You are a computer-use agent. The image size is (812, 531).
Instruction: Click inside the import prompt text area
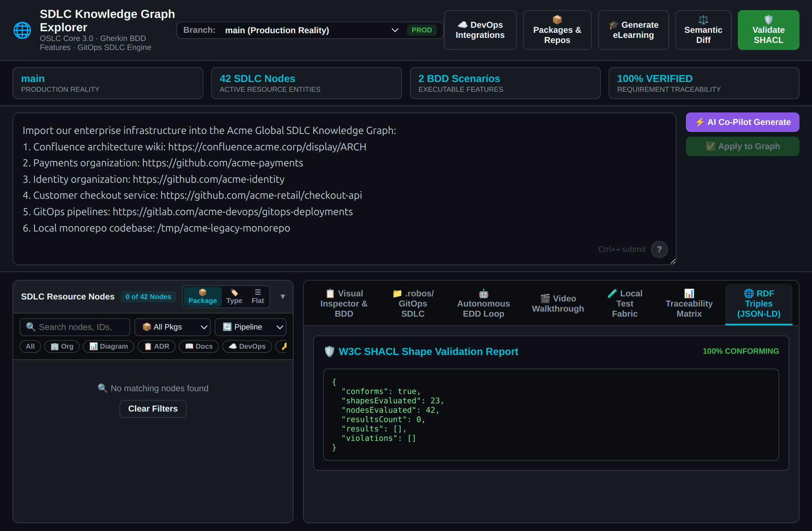[x=344, y=189]
